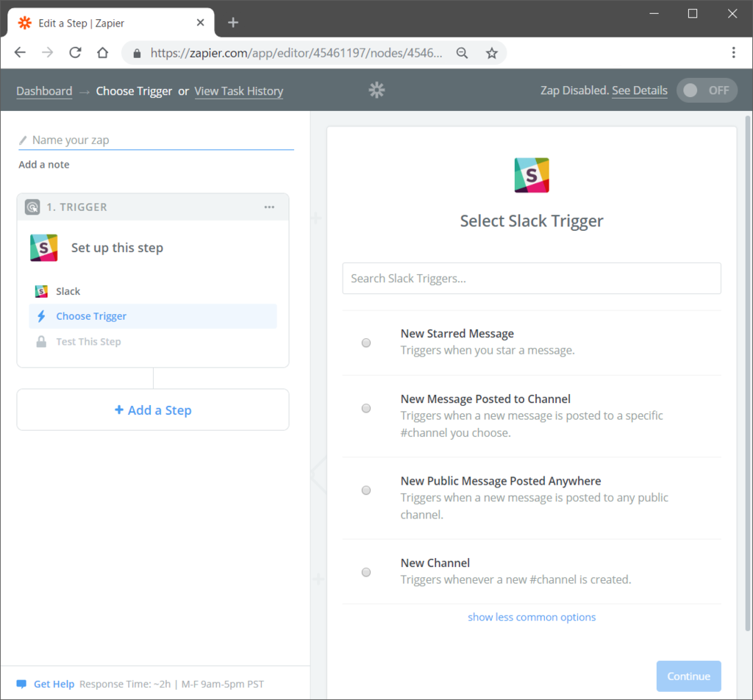Open View Task History link
Screen dimensions: 753x700
pos(239,91)
